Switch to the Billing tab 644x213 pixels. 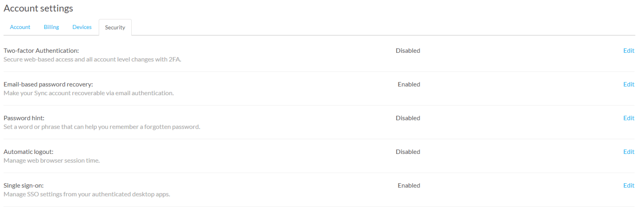pos(51,27)
